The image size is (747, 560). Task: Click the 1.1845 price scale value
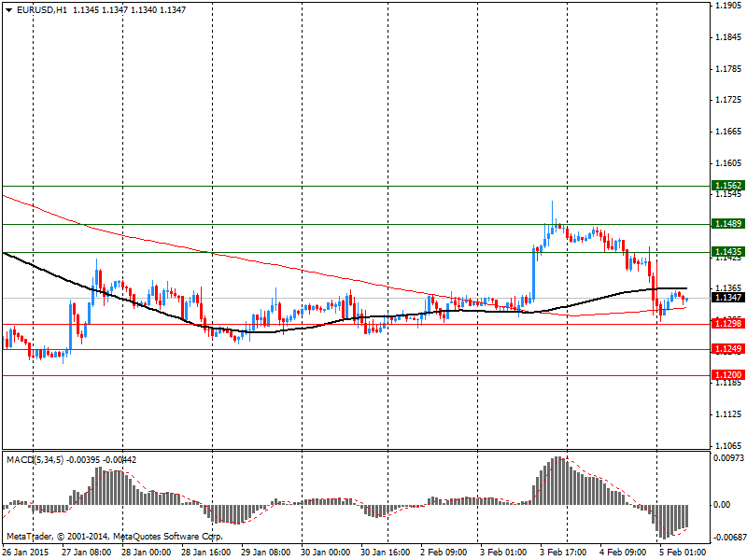pos(728,37)
